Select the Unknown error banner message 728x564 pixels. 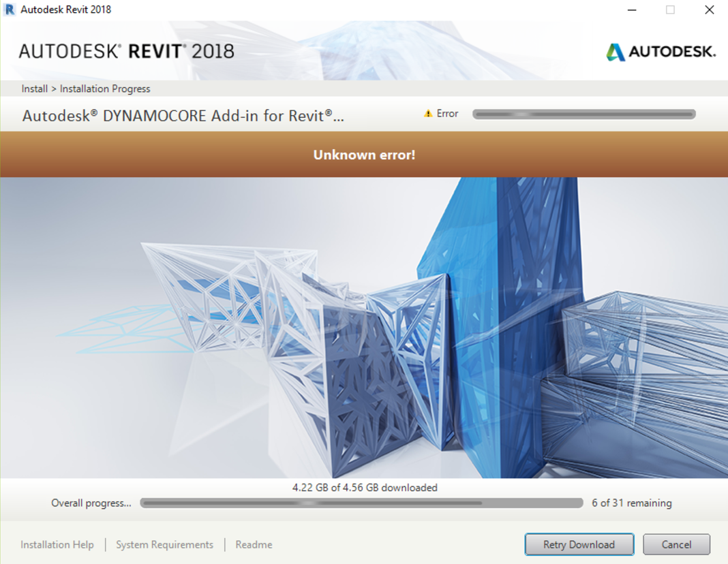[x=363, y=155]
